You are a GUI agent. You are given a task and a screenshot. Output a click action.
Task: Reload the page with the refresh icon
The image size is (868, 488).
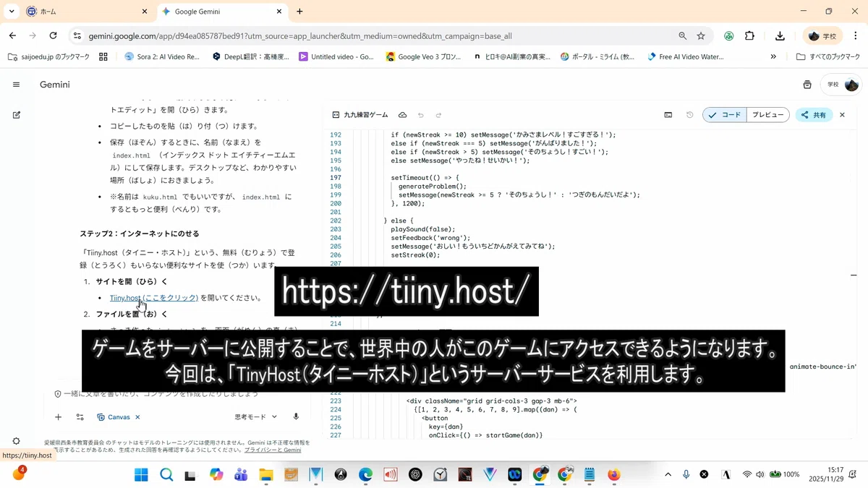[53, 35]
